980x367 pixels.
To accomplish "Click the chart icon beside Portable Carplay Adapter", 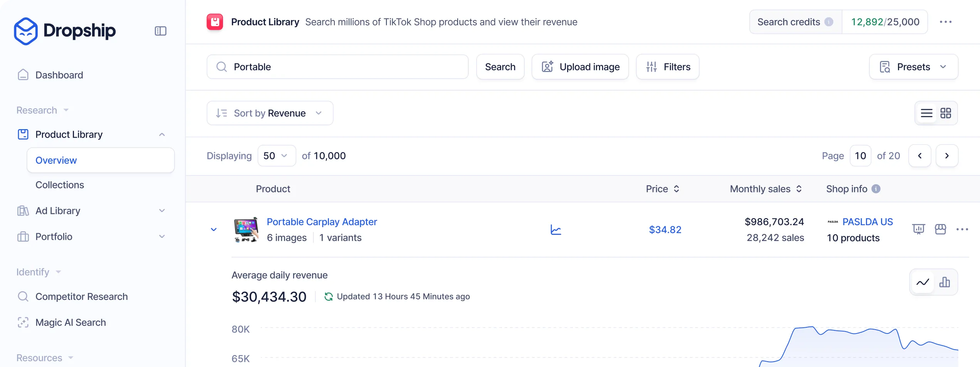I will [x=555, y=229].
